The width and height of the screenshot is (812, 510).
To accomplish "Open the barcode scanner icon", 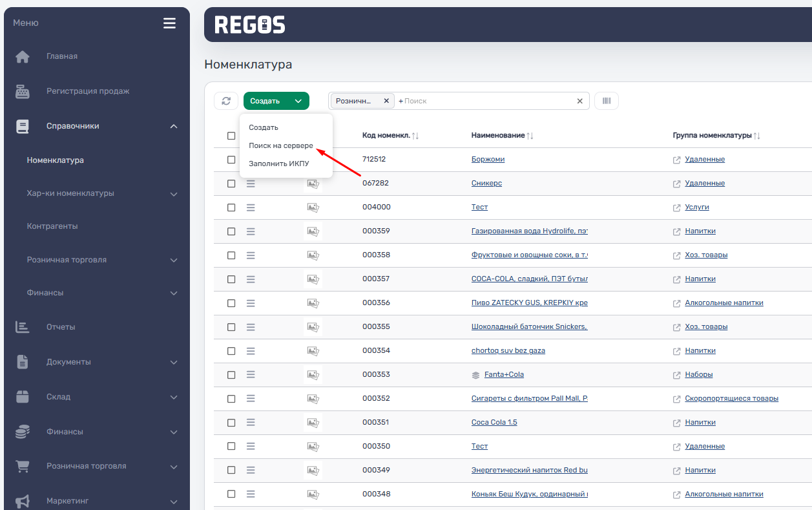I will click(606, 101).
